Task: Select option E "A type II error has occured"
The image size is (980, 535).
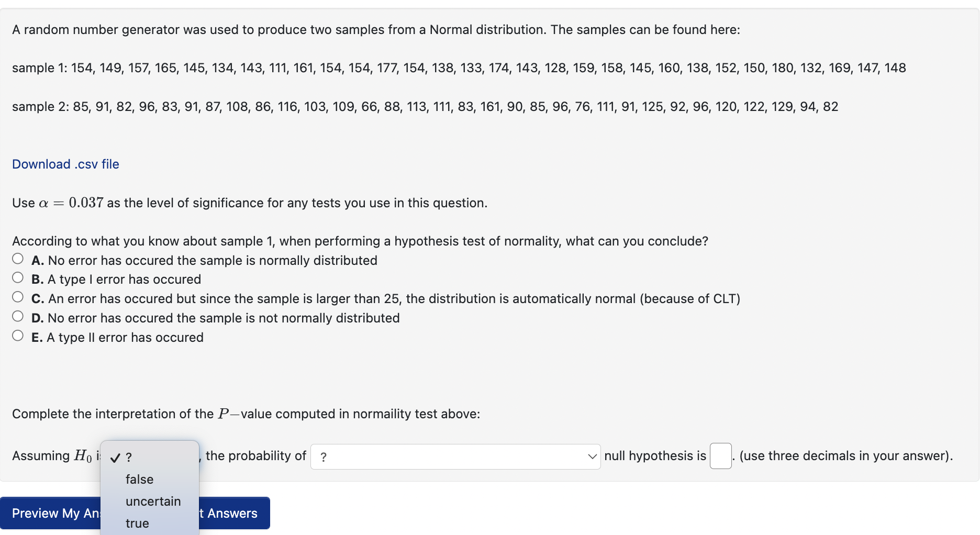Action: [x=17, y=335]
